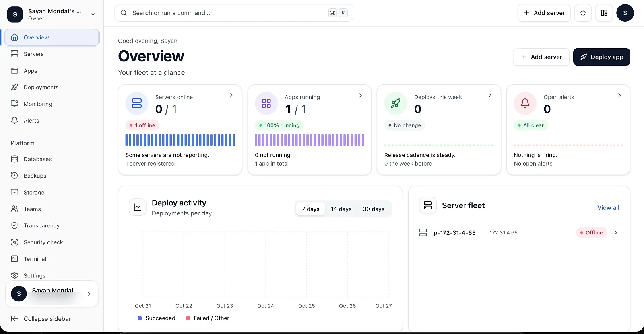Open the Deploys this week card chevron
The height and width of the screenshot is (334, 644).
click(x=490, y=96)
